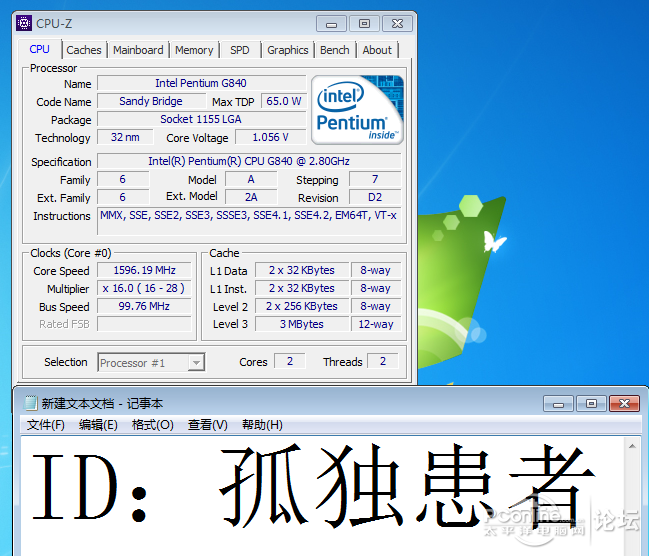Click the 'Sandy Bridge' code name value
649x556 pixels.
coord(151,101)
